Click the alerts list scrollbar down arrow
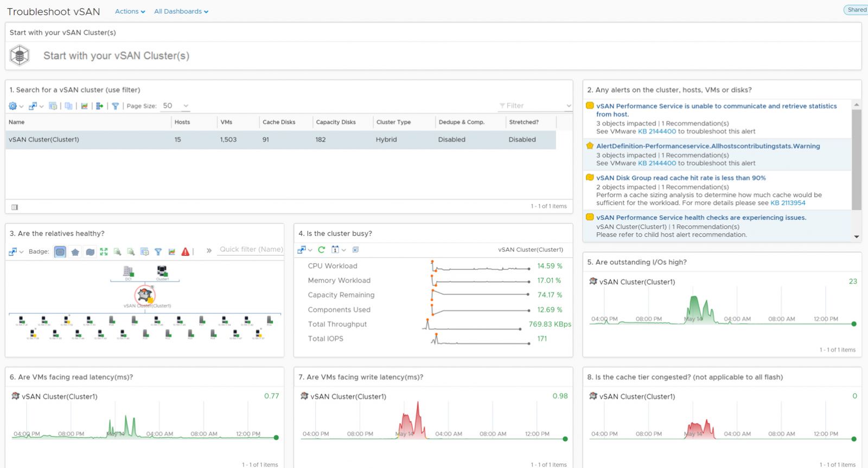 pos(857,237)
